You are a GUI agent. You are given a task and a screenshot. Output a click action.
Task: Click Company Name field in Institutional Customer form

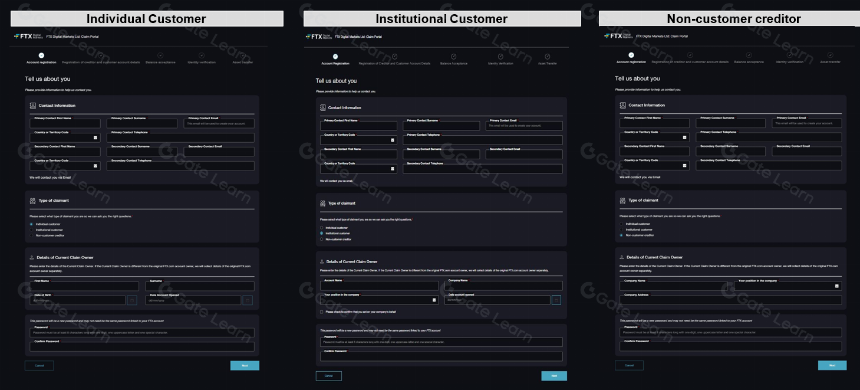[503, 286]
